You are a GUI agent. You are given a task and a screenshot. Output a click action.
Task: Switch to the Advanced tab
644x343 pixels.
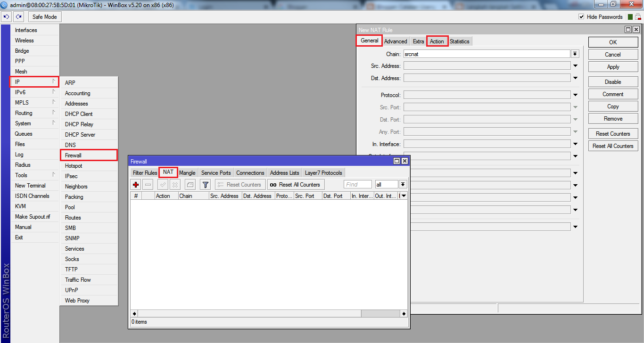[x=396, y=41]
